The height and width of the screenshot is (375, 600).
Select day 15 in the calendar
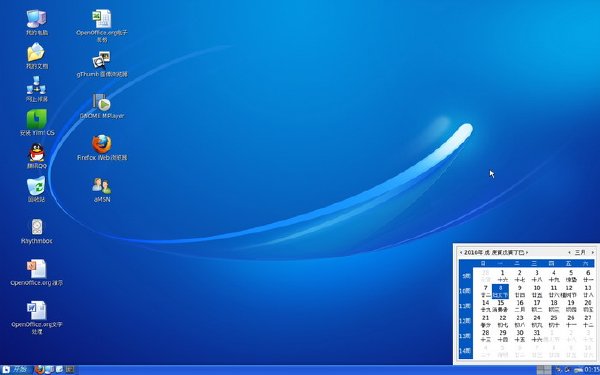tap(501, 306)
